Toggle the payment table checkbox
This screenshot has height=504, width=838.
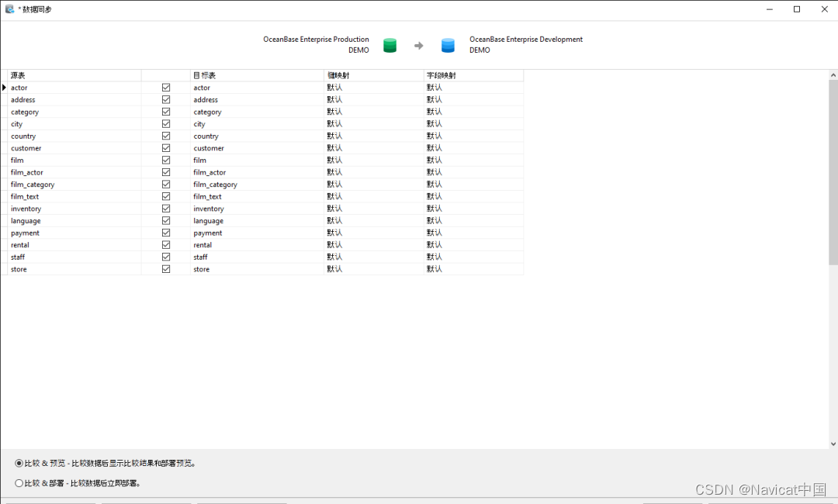[166, 233]
